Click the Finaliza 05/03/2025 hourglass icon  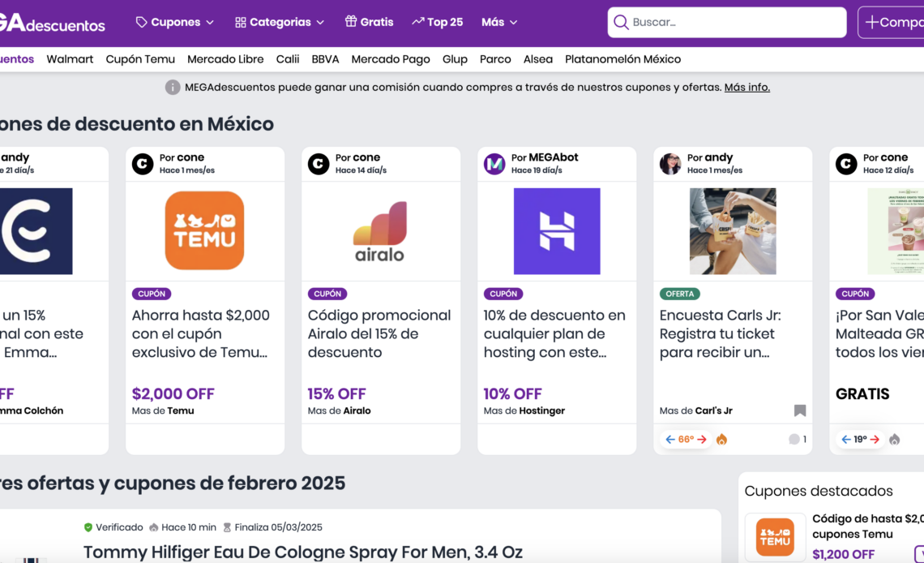point(227,527)
